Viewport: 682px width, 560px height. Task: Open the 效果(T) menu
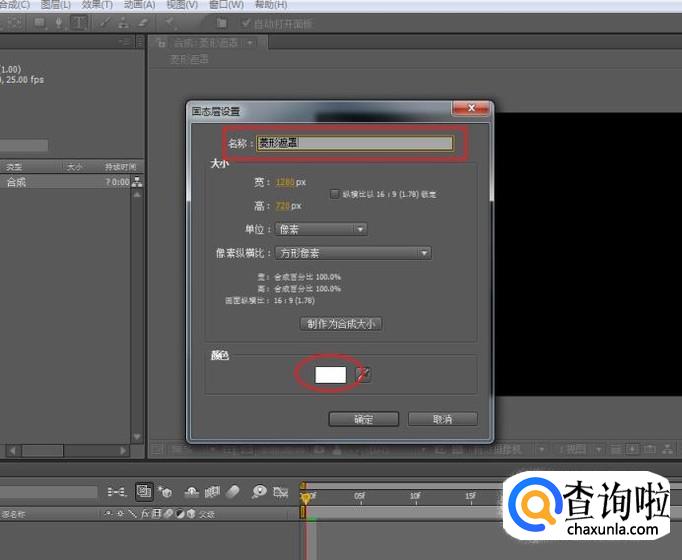tap(96, 5)
